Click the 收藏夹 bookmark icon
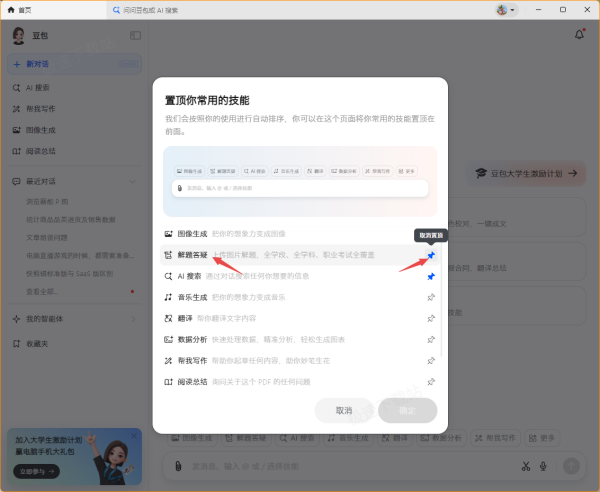The width and height of the screenshot is (600, 492). pos(16,344)
